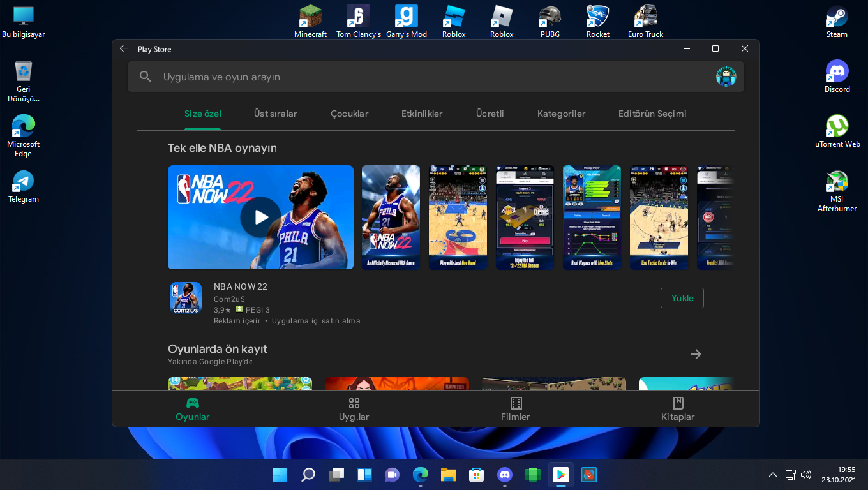Click the 'Tek elle NBA oynayın' heading

coord(222,148)
